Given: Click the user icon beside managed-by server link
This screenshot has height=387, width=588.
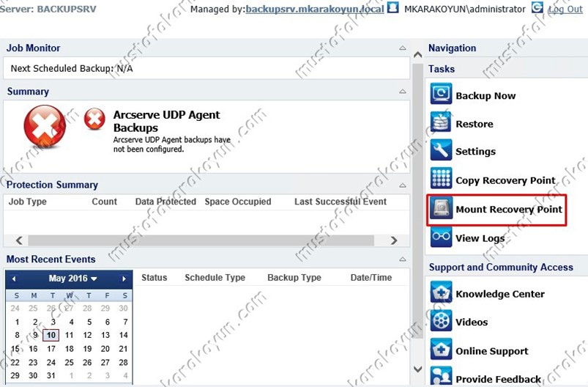Looking at the screenshot, I should (x=392, y=7).
